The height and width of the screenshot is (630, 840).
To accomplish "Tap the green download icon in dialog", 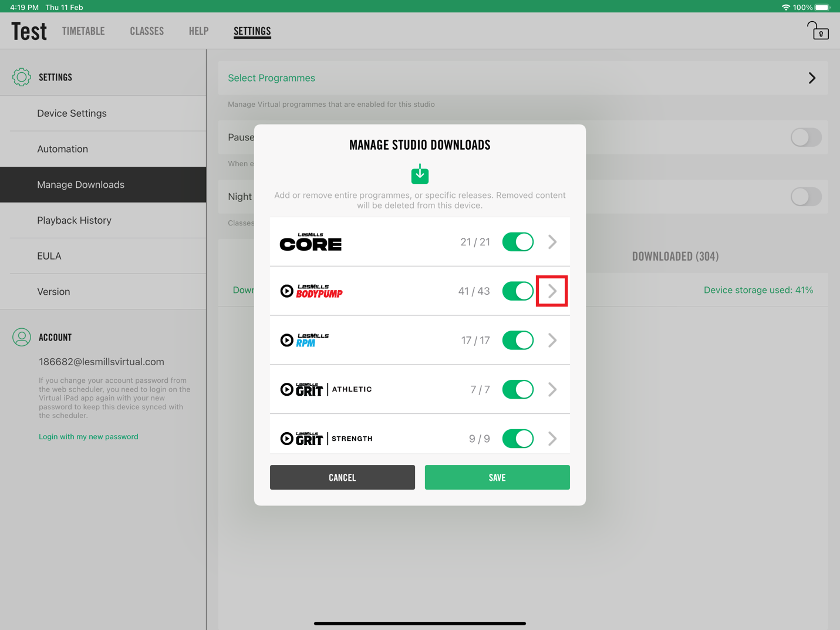I will 420,174.
